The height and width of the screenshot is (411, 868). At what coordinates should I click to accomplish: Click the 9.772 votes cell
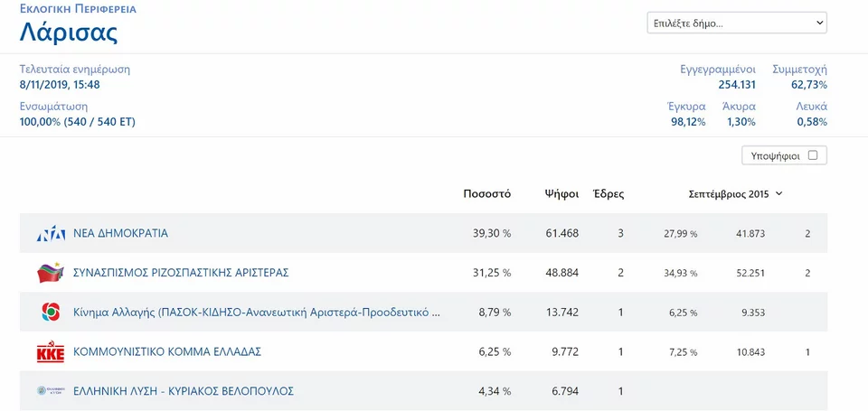point(564,351)
